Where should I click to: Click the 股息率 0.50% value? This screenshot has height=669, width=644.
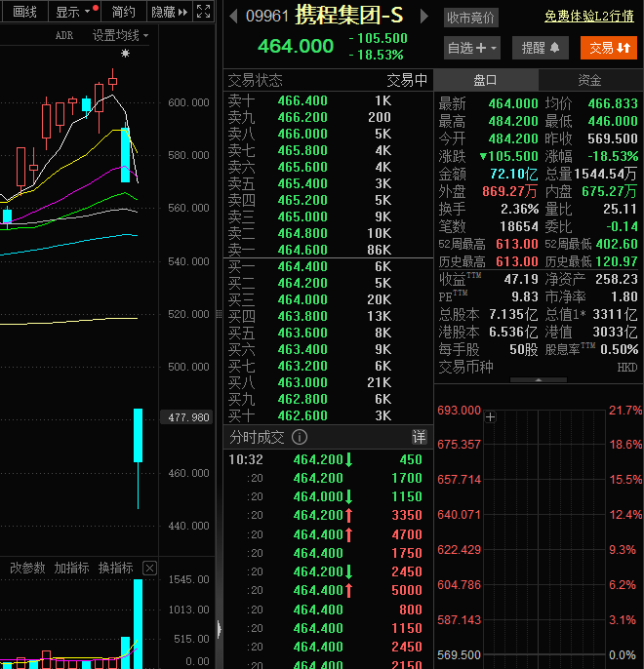[x=620, y=349]
